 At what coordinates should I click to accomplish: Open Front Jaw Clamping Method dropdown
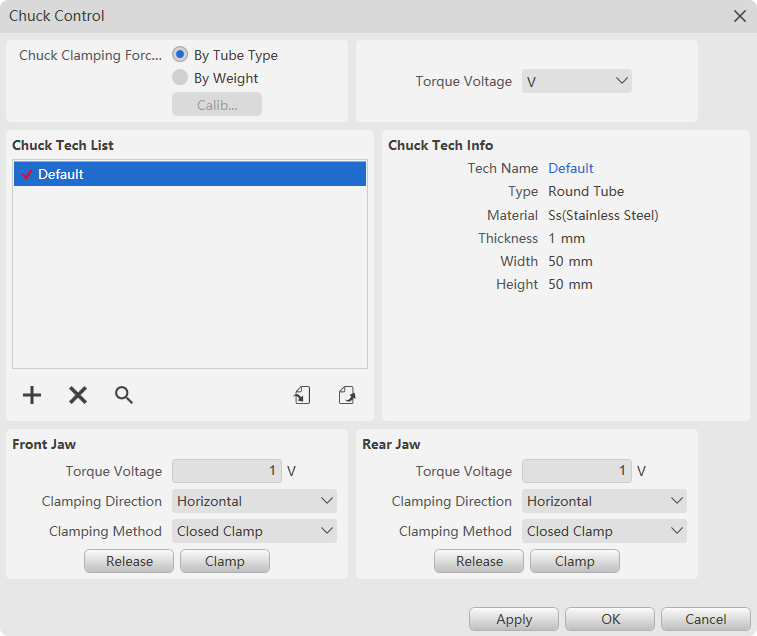click(x=254, y=531)
